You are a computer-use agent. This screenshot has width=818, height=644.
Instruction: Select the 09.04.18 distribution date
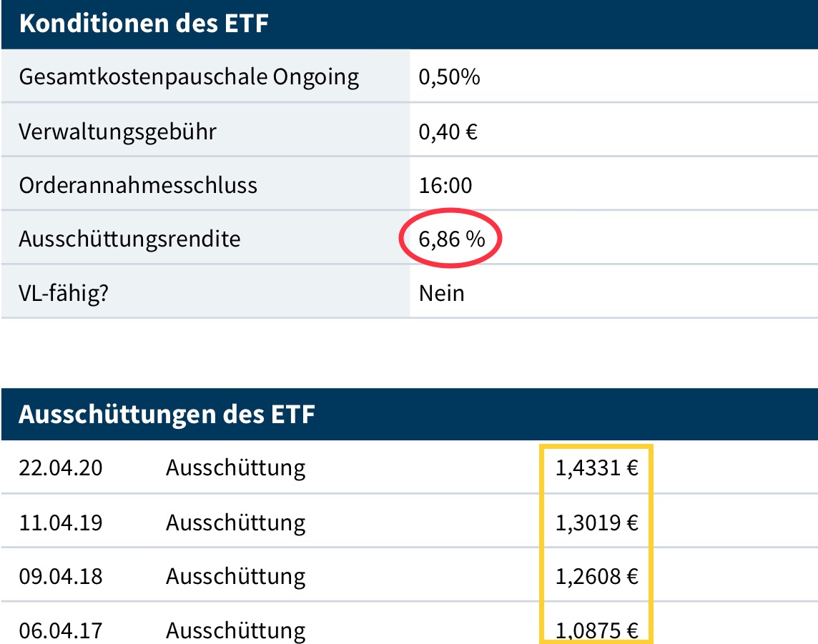point(61,576)
